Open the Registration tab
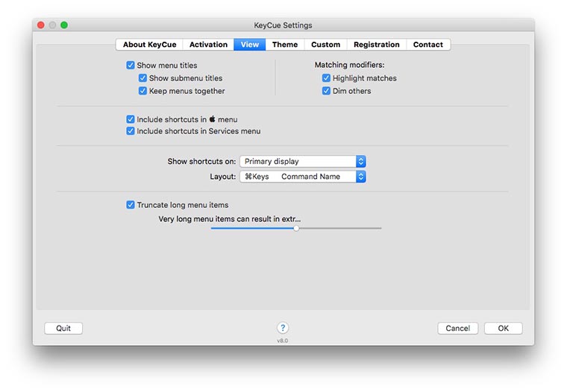The height and width of the screenshot is (392, 567). (x=376, y=45)
